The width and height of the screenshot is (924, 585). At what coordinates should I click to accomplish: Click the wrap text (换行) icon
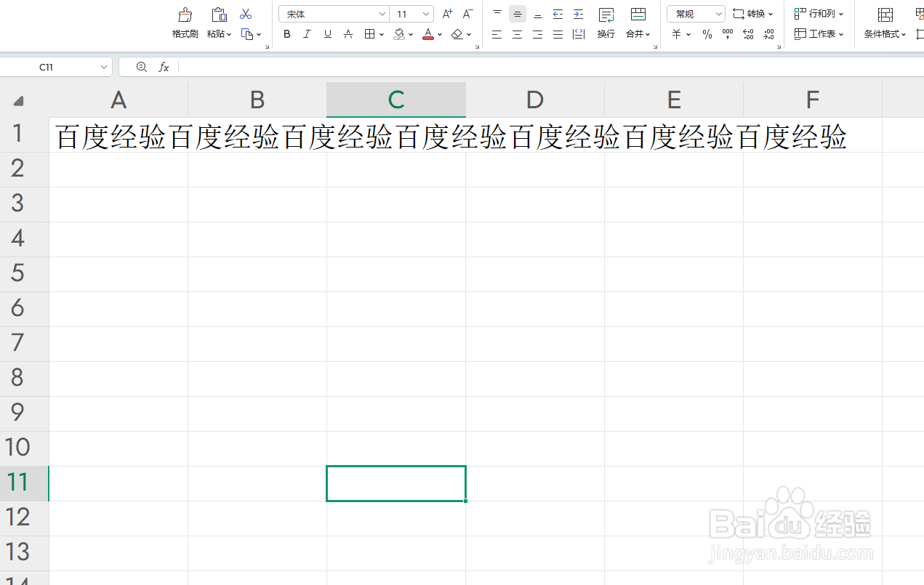pos(606,23)
